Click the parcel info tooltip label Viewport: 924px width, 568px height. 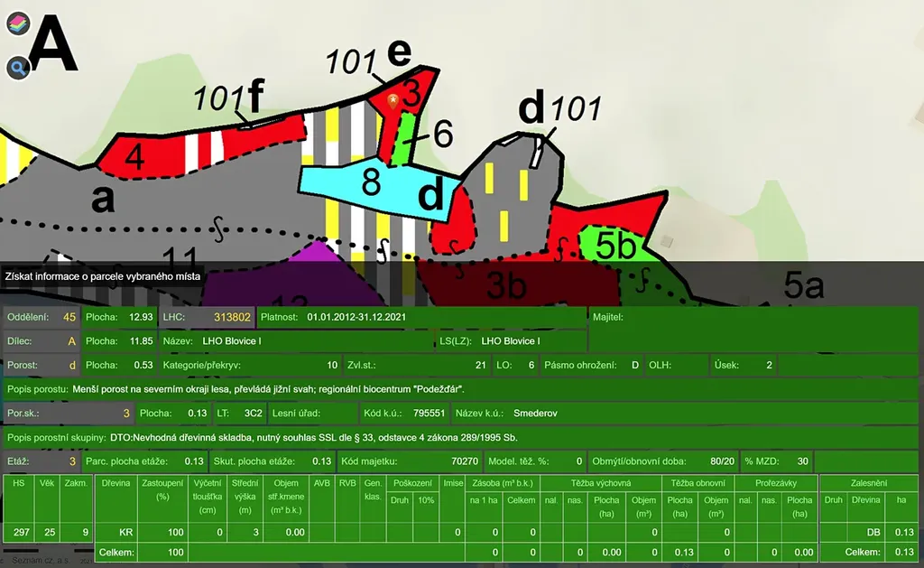coord(102,275)
